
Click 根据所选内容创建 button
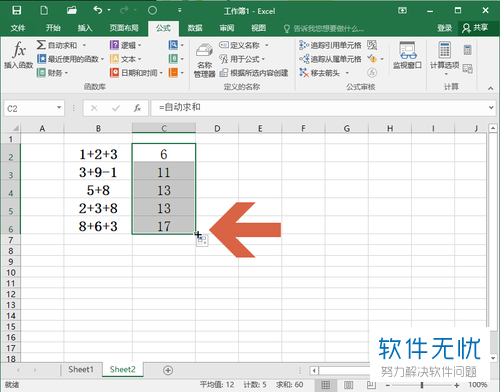(x=254, y=73)
